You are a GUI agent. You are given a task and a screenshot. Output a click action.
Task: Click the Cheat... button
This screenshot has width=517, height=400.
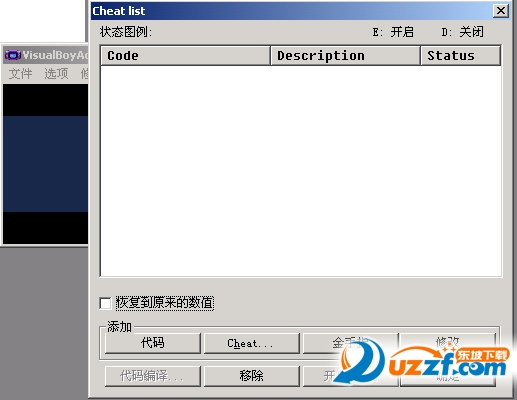pyautogui.click(x=252, y=343)
